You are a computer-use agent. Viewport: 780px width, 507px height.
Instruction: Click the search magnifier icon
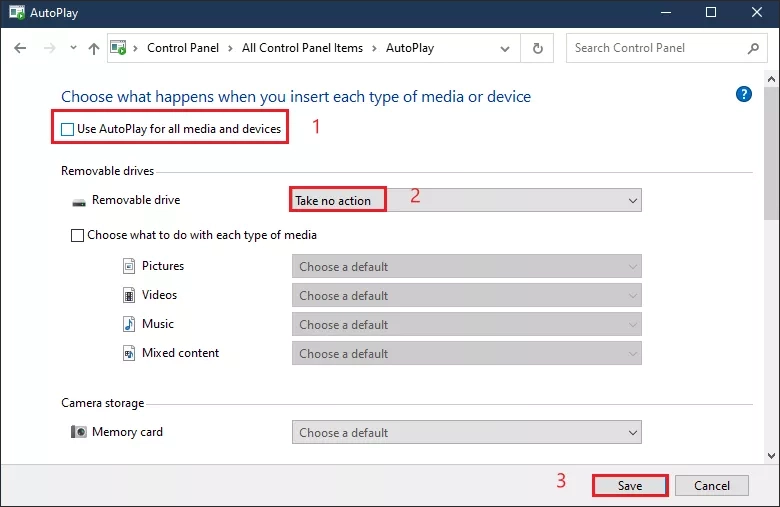click(x=753, y=48)
